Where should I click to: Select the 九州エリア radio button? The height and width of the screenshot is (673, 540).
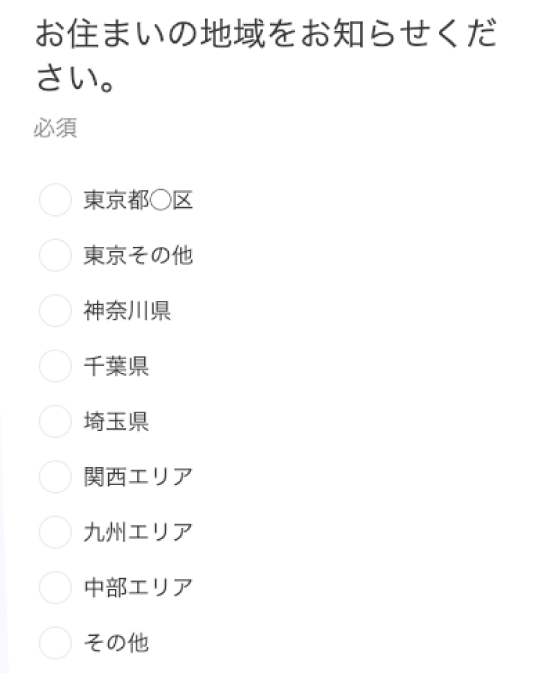coord(55,532)
